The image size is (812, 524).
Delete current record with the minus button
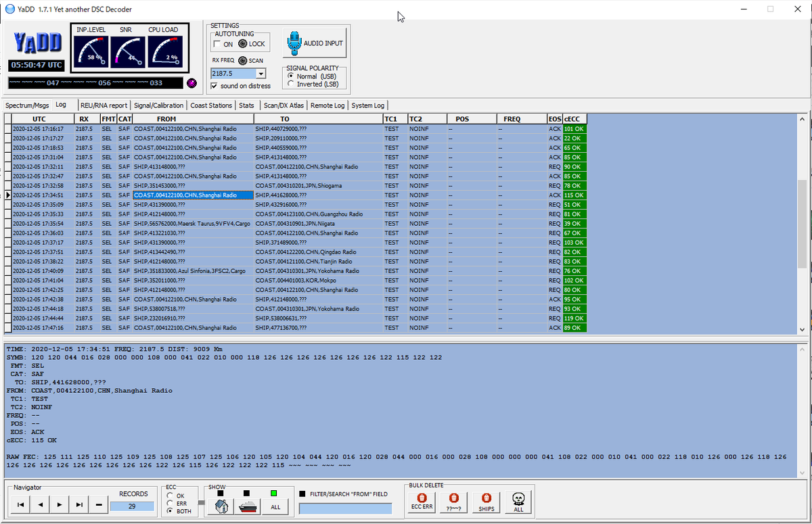(99, 504)
